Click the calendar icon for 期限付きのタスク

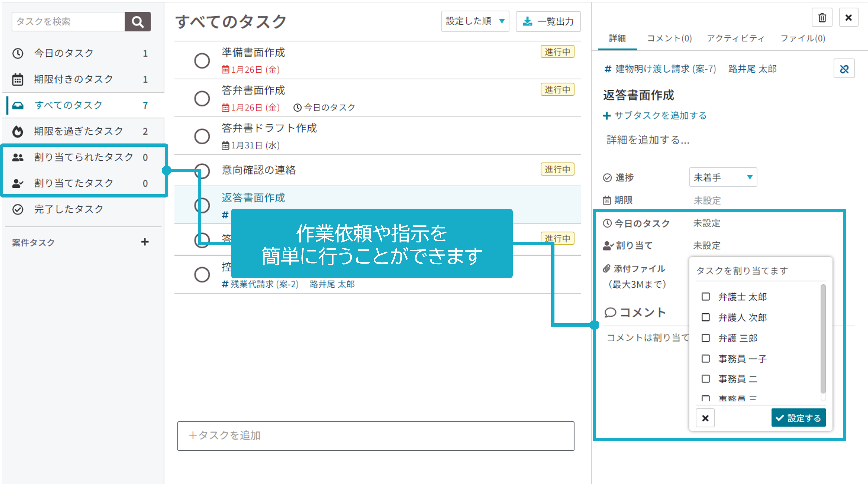pos(18,80)
